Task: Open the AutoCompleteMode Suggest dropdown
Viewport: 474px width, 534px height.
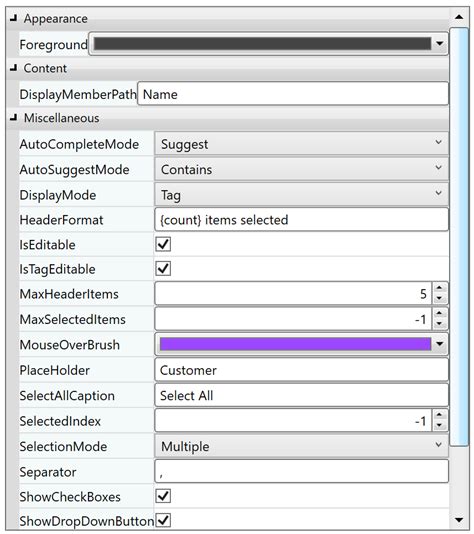Action: click(x=301, y=144)
